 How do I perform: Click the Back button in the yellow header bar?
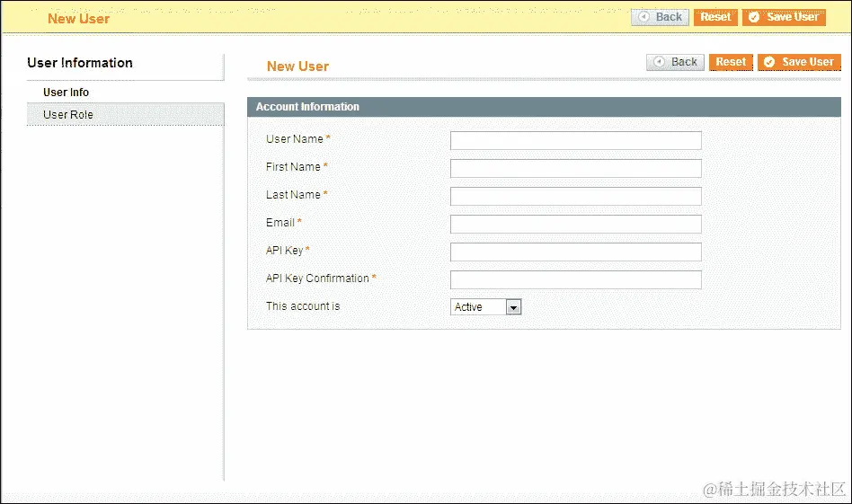click(660, 17)
